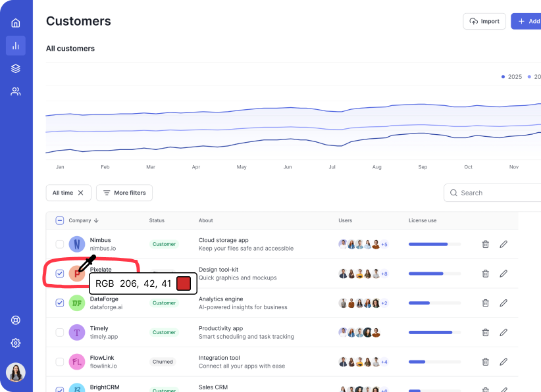Delete the Nimbus row with trash icon

pos(486,244)
